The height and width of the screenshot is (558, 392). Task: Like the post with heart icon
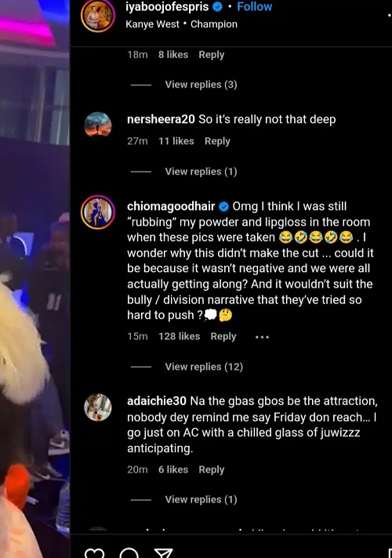(94, 553)
